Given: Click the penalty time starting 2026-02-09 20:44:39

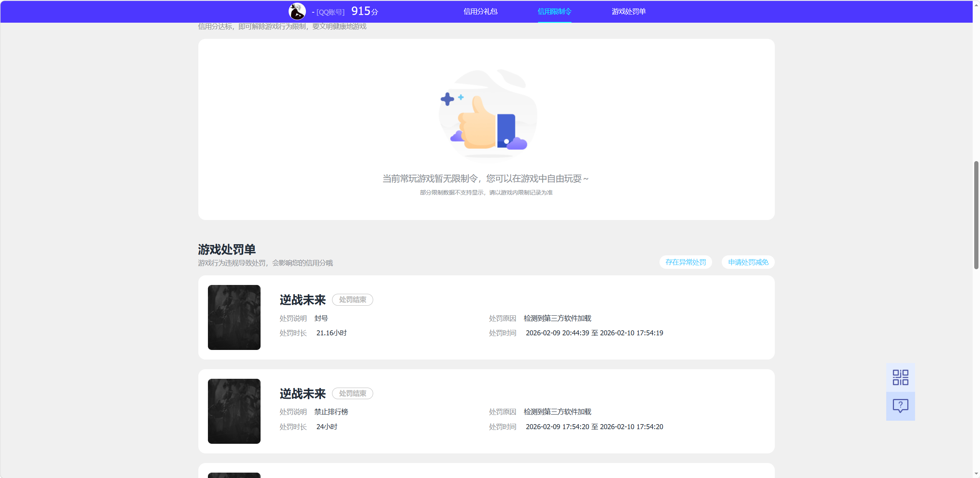Looking at the screenshot, I should tap(595, 333).
